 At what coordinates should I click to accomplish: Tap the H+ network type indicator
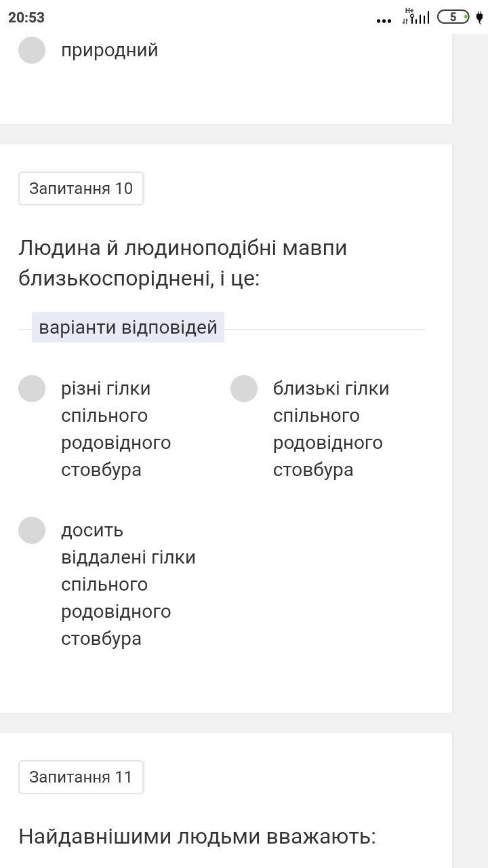point(409,12)
